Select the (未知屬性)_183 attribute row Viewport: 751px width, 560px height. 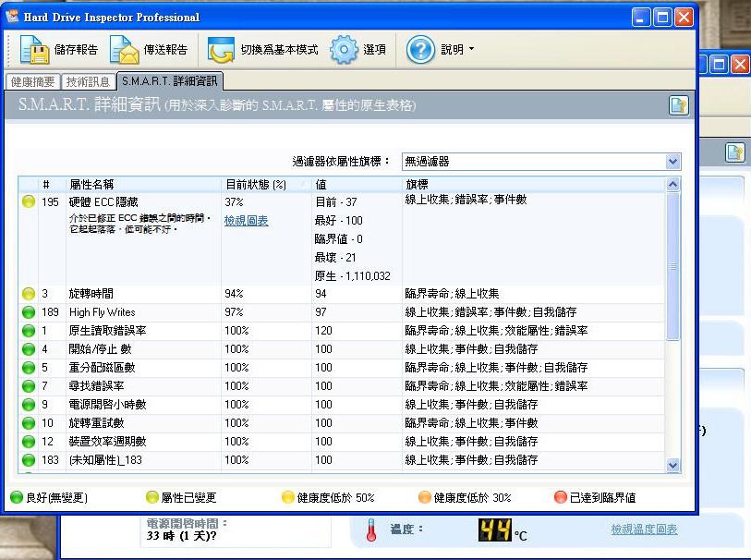(342, 460)
